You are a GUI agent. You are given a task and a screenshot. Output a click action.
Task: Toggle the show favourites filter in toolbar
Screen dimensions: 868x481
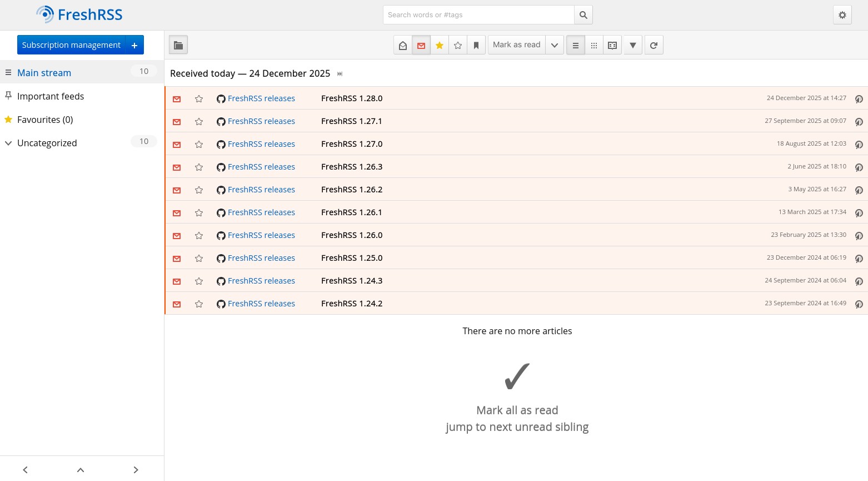click(x=440, y=45)
